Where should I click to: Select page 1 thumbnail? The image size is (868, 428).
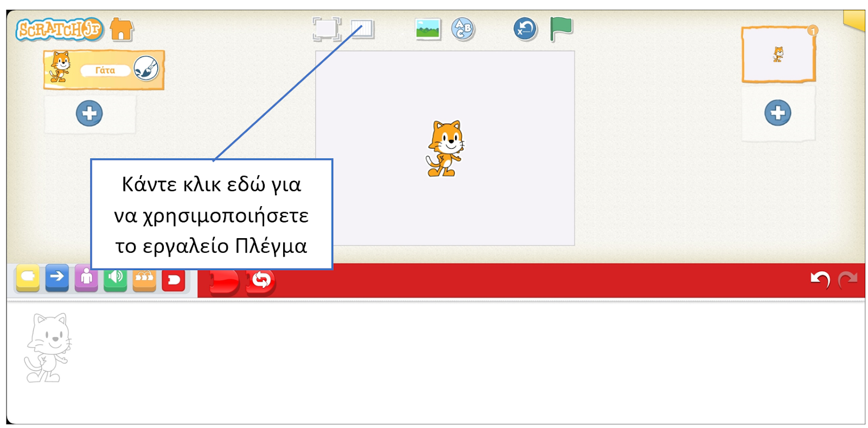[778, 54]
